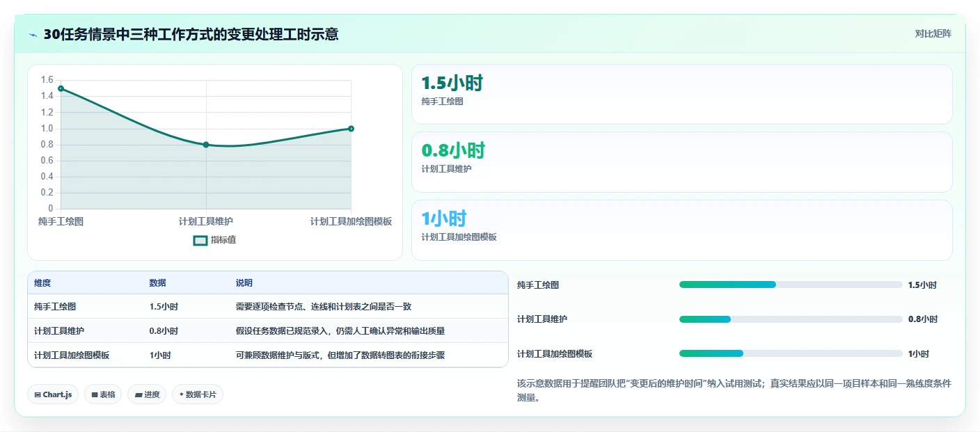Viewport: 980px width, 432px height.
Task: Click the icon inside the 表格 chip
Action: click(95, 394)
